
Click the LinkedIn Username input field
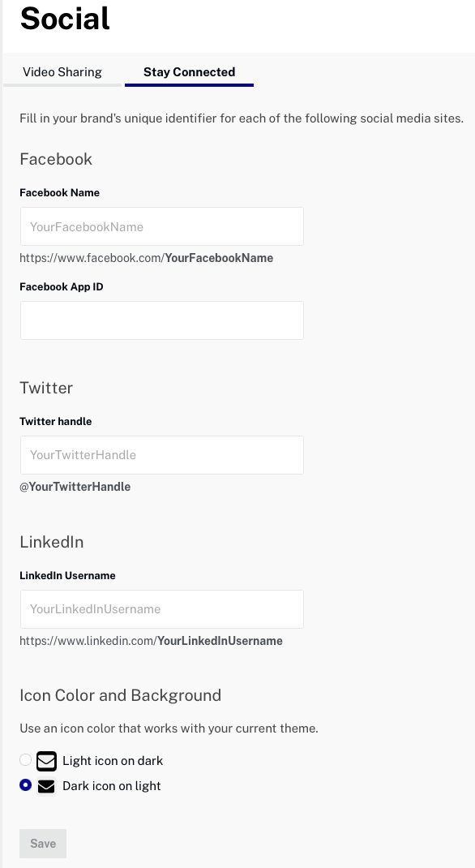(x=162, y=609)
